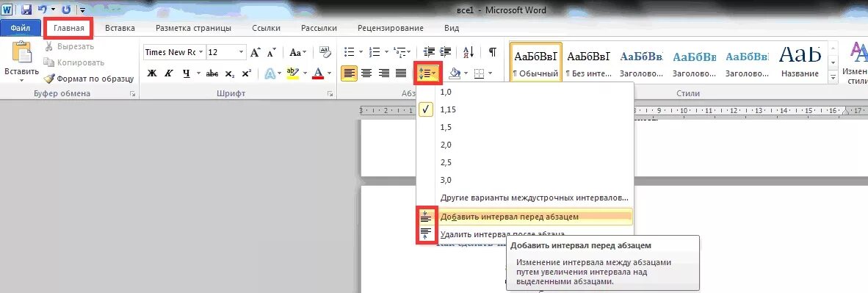Open the Буфер обмена dialog launcher

133,94
